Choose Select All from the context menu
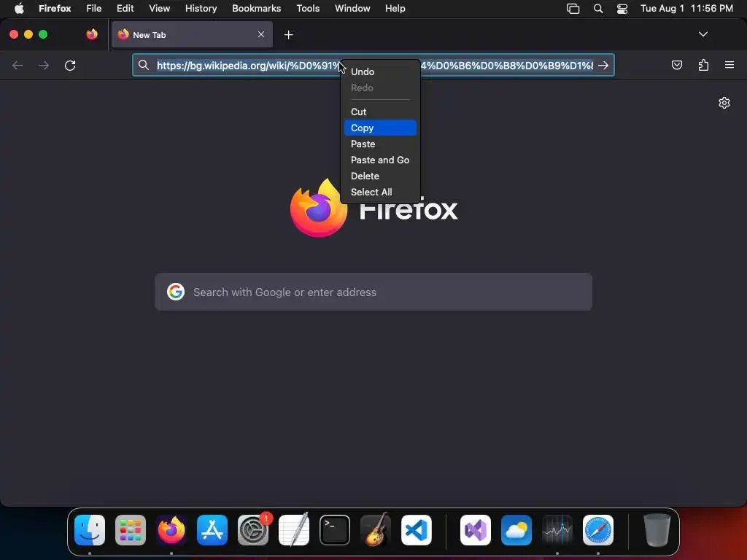The image size is (747, 560). 380,192
